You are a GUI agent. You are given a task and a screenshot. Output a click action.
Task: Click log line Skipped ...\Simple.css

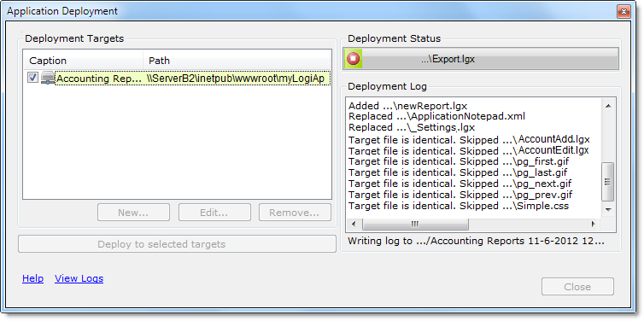pyautogui.click(x=459, y=206)
